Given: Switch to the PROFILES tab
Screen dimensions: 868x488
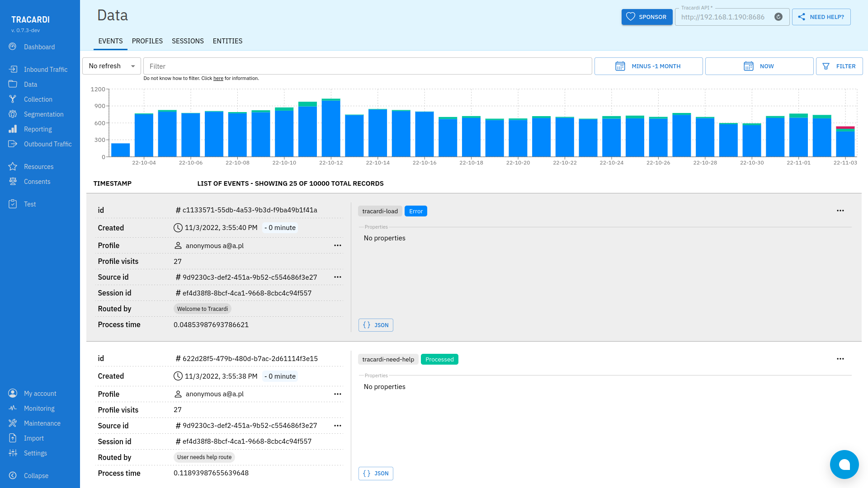Looking at the screenshot, I should (147, 41).
